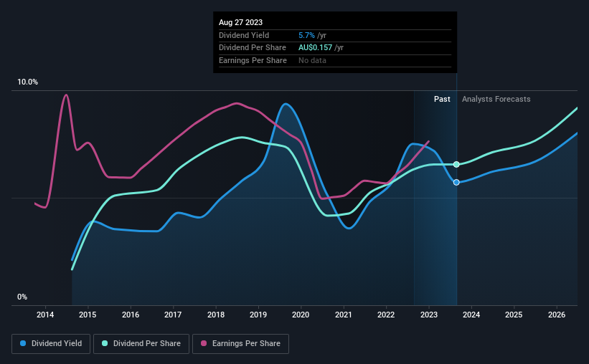Toggle the Earnings Per Share legend button
This screenshot has height=364, width=589.
[240, 344]
